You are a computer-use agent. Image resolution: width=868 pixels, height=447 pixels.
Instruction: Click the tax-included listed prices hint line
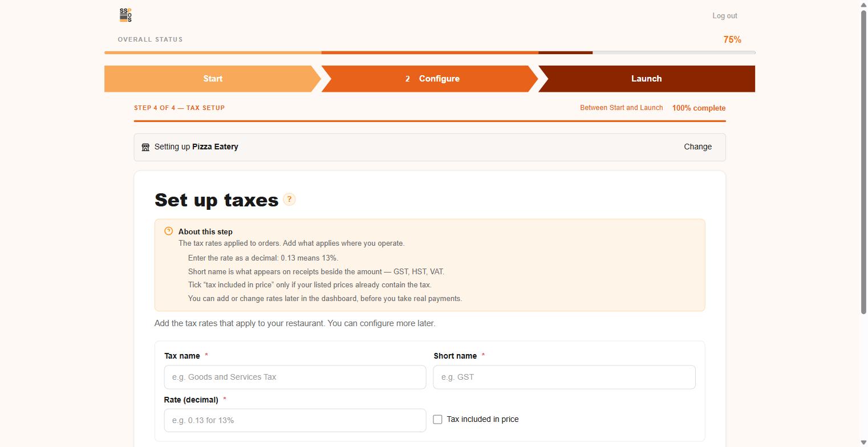[310, 285]
